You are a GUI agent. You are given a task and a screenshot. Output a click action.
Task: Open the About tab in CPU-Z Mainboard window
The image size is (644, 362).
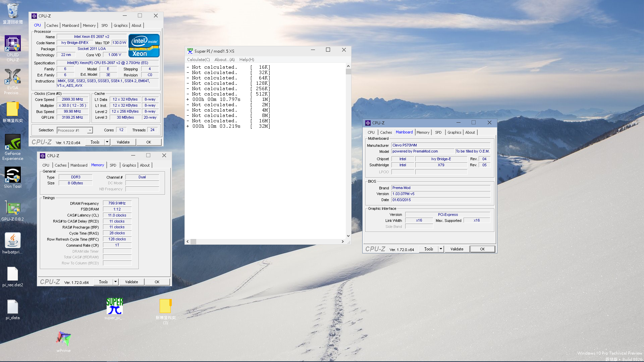click(x=470, y=132)
